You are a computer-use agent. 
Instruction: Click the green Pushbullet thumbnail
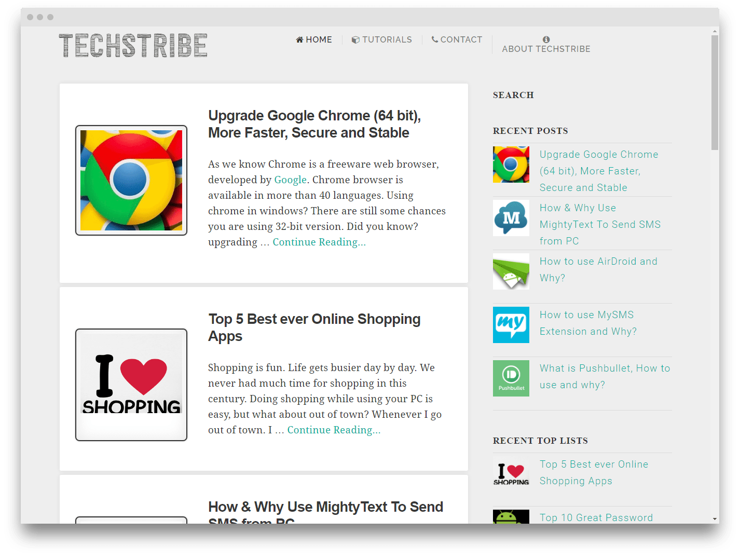[x=511, y=378]
